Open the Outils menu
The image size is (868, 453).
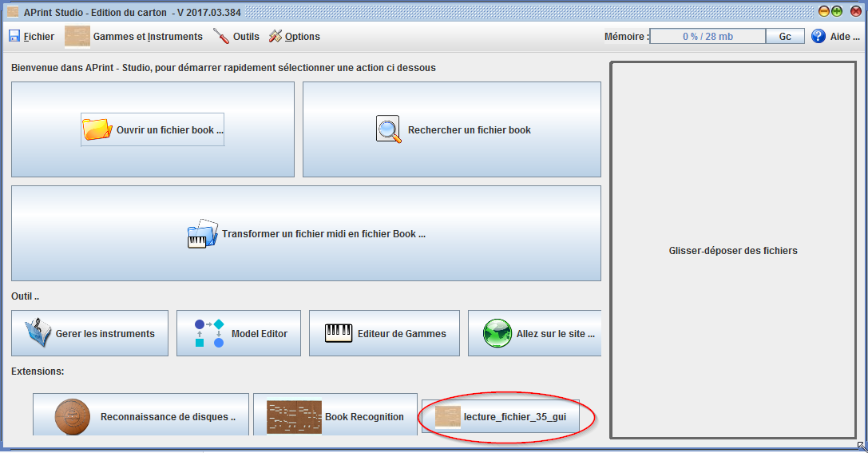(x=236, y=37)
